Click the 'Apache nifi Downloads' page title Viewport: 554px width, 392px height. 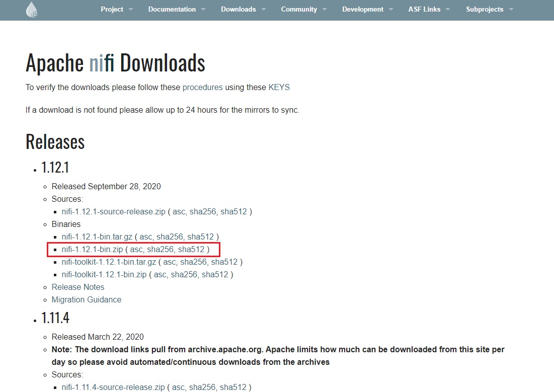pos(115,63)
